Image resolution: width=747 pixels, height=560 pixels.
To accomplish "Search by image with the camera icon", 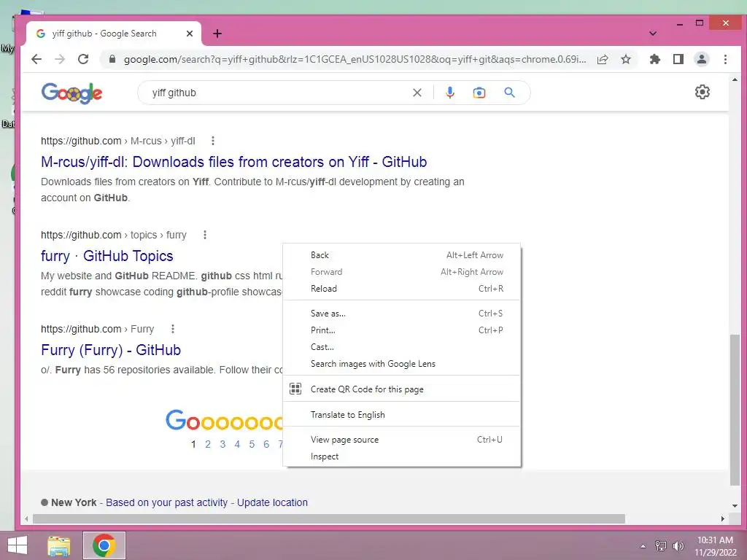I will [479, 93].
